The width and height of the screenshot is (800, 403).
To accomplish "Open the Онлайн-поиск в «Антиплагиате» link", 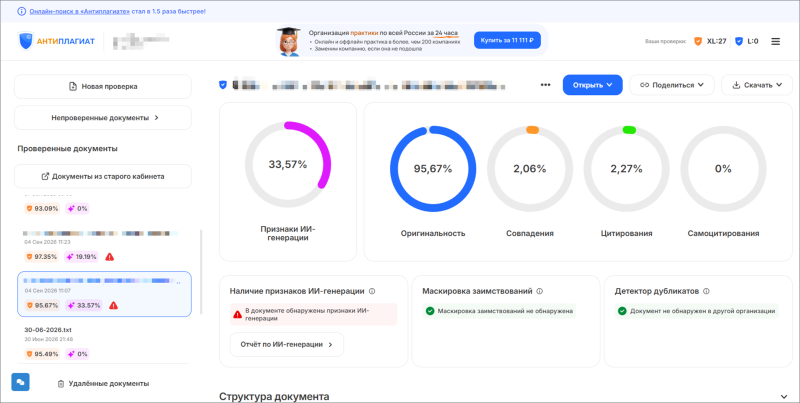I will coord(80,11).
